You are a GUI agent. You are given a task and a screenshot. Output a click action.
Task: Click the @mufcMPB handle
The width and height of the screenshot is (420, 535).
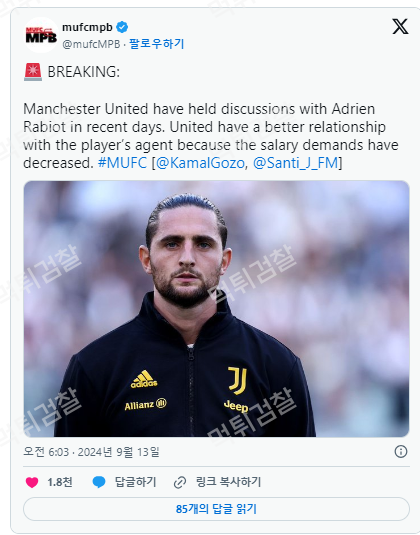[91, 44]
